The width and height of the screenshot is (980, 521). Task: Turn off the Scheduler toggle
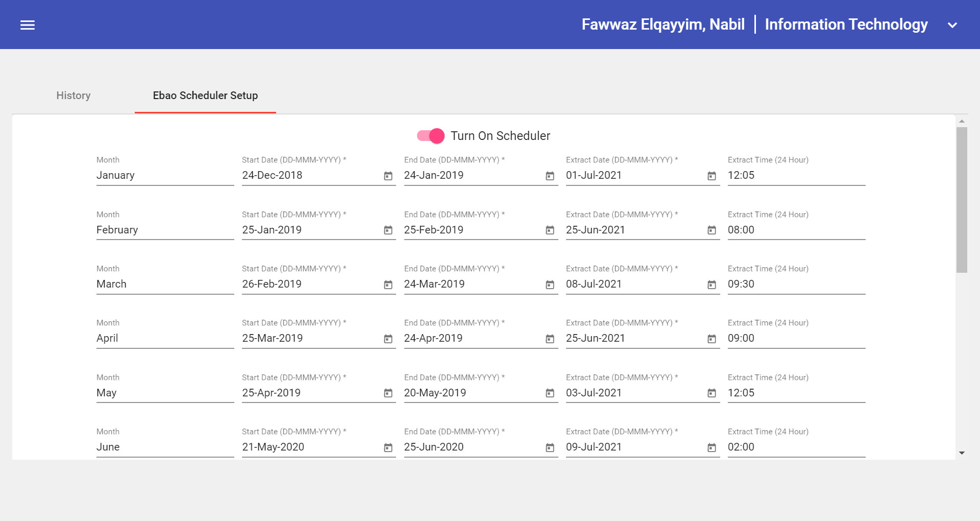[431, 136]
